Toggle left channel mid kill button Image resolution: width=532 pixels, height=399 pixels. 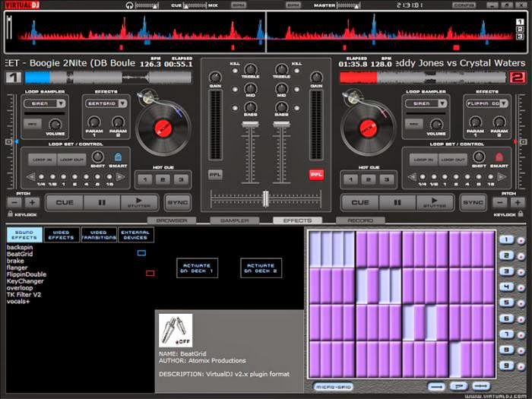pos(235,89)
